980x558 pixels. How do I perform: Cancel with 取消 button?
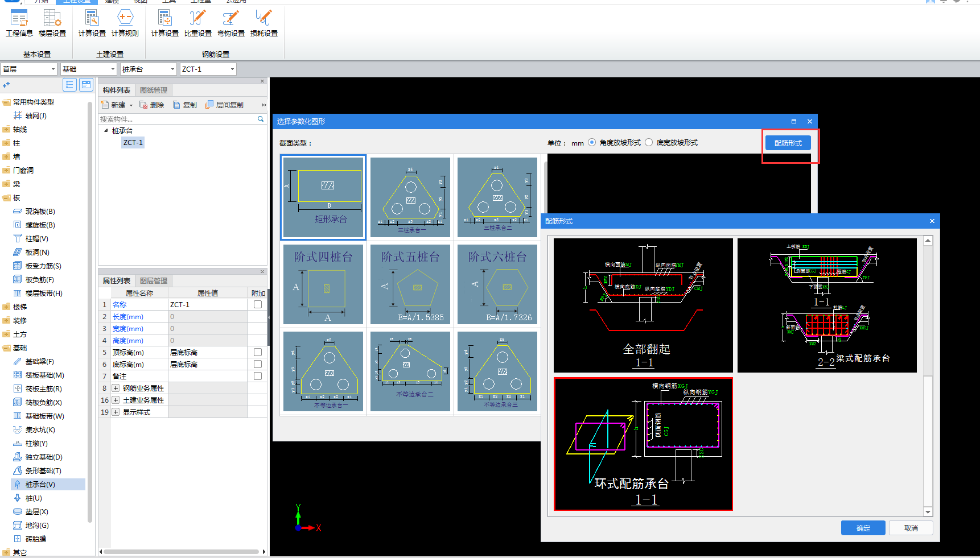click(911, 528)
